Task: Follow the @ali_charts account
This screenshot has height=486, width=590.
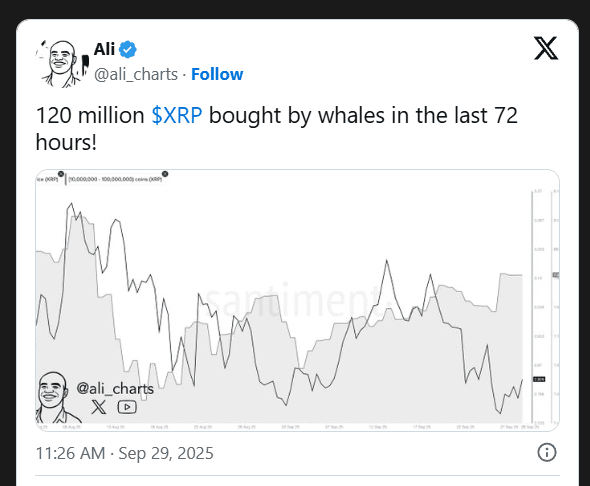Action: (x=217, y=74)
